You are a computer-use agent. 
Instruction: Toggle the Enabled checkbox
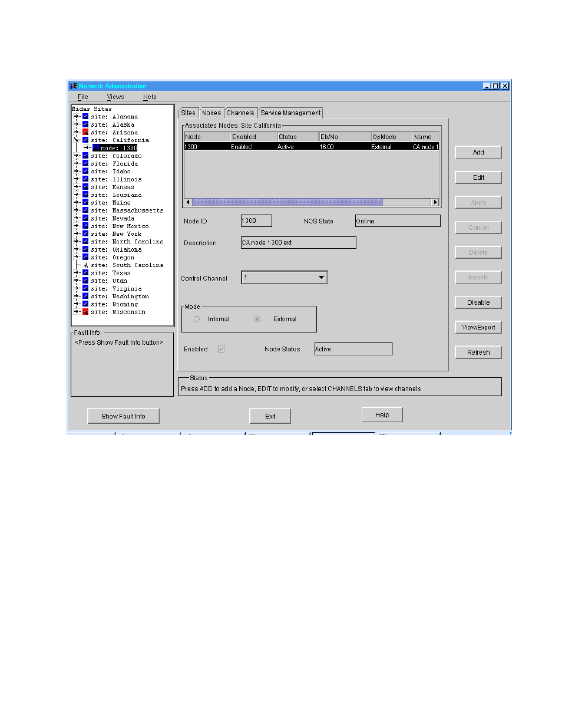pos(222,349)
